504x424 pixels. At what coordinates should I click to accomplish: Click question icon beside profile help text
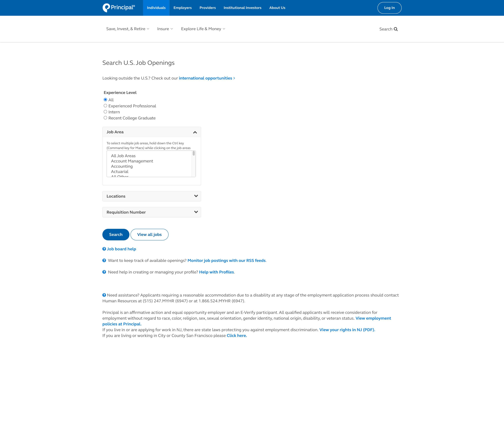click(104, 272)
